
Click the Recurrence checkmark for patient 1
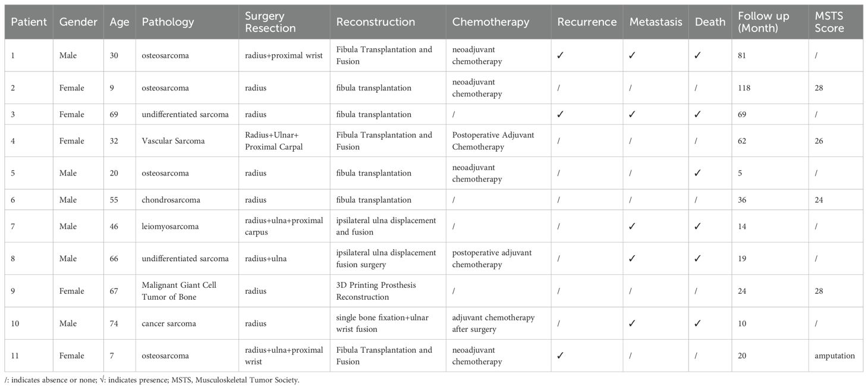click(x=560, y=56)
